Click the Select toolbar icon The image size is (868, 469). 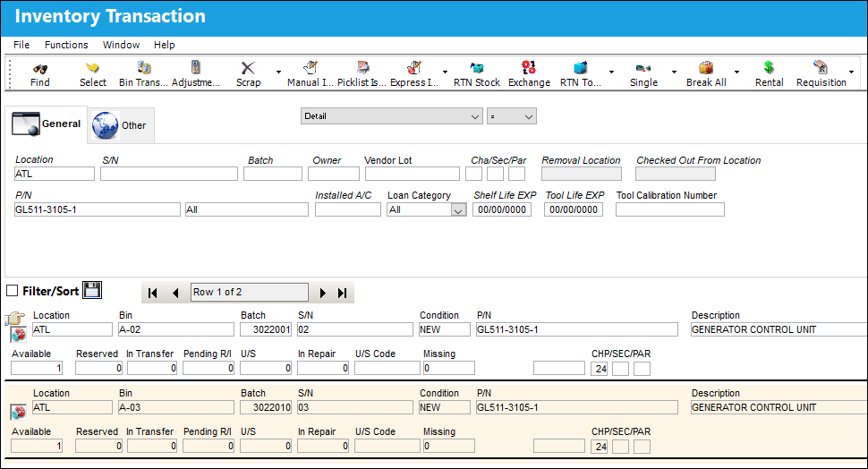click(x=92, y=68)
